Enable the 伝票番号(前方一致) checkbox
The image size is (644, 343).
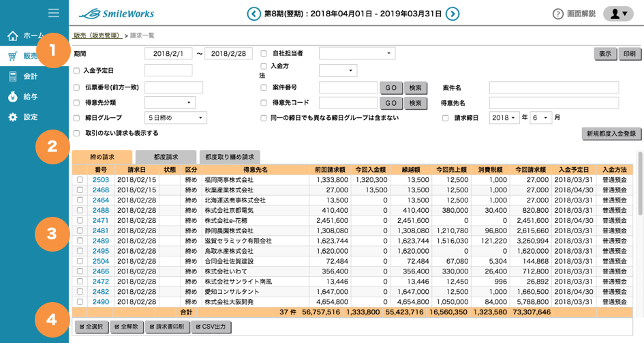76,87
